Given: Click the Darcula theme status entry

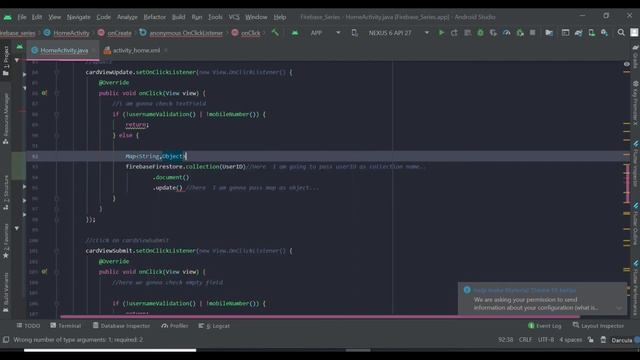Looking at the screenshot, I should point(621,340).
